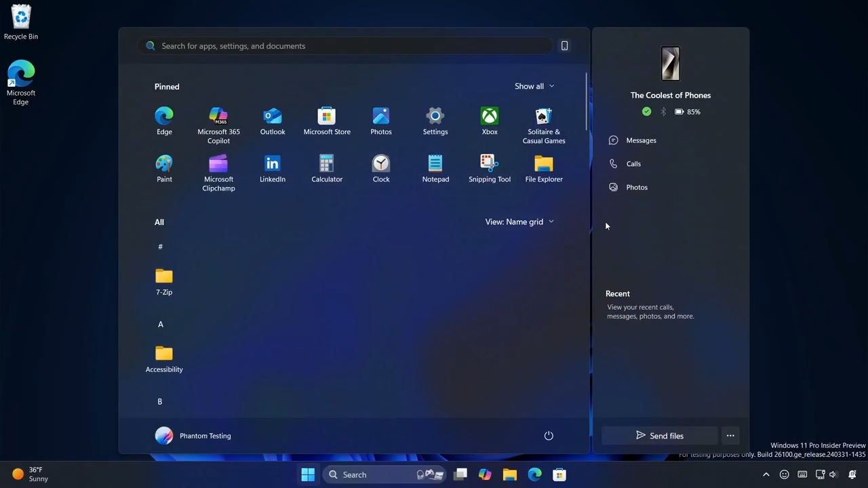
Task: Open the Outlook pinned app
Action: (273, 122)
